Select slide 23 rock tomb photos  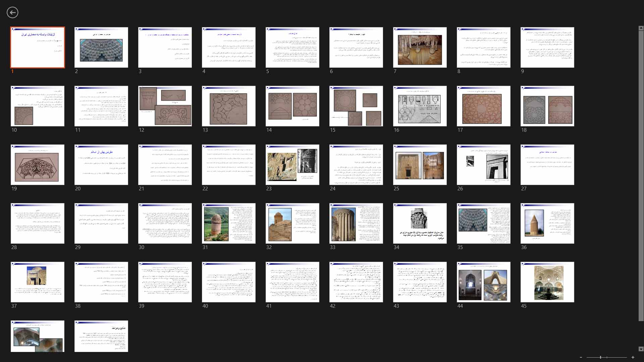(292, 165)
